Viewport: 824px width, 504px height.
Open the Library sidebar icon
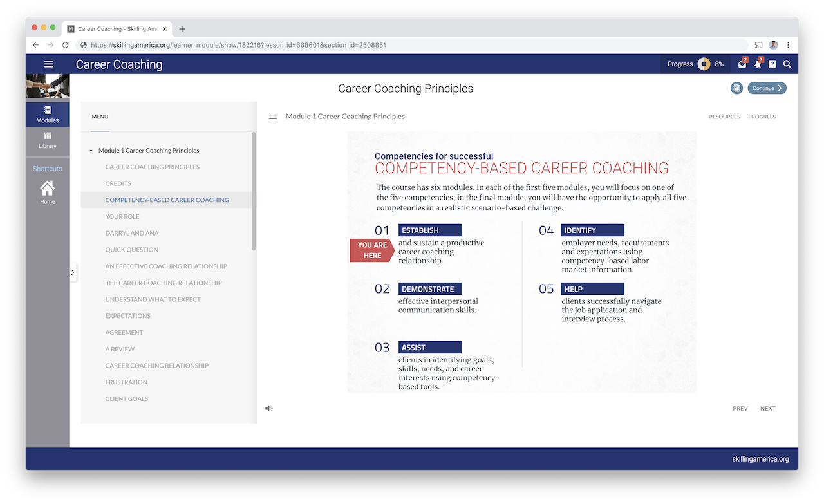click(47, 141)
